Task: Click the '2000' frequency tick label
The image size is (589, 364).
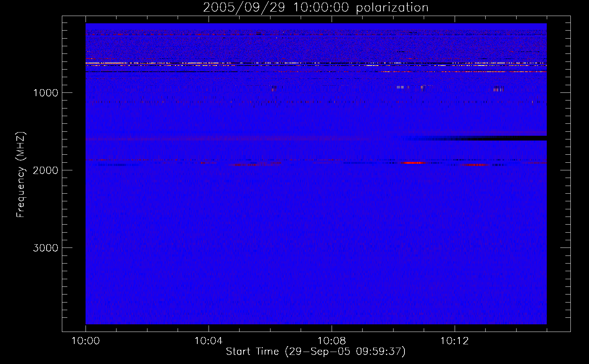Action: (46, 170)
